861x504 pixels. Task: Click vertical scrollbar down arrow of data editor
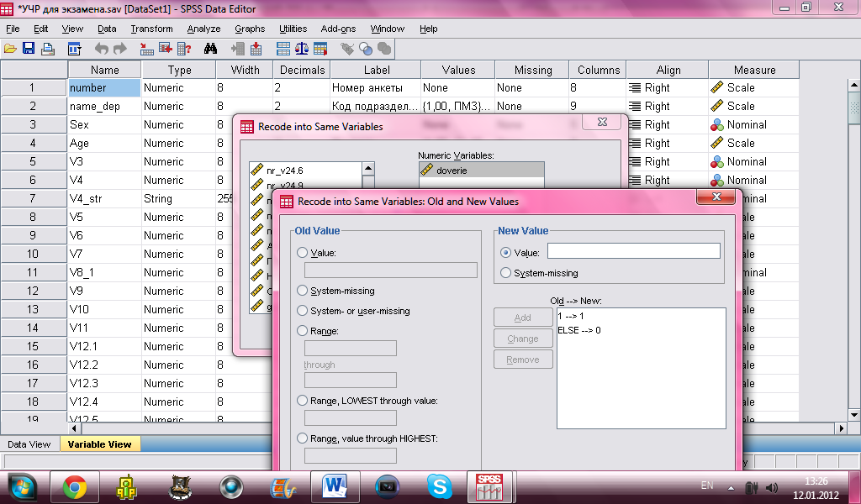tap(854, 414)
